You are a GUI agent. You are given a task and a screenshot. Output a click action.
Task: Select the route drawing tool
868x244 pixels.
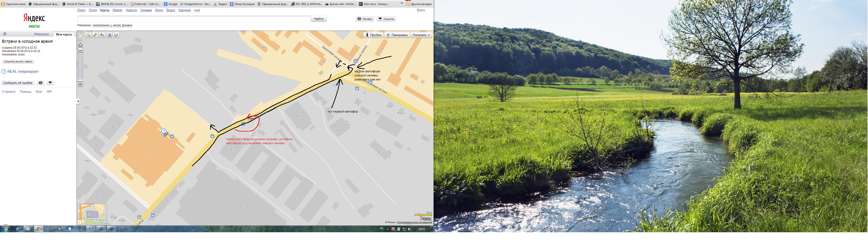tap(102, 35)
